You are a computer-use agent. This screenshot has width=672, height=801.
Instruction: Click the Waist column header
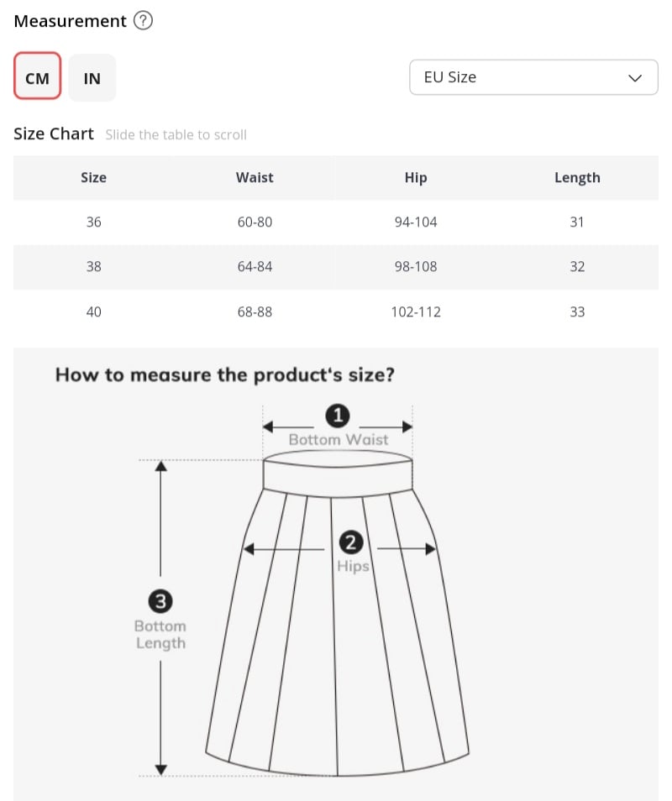(255, 178)
